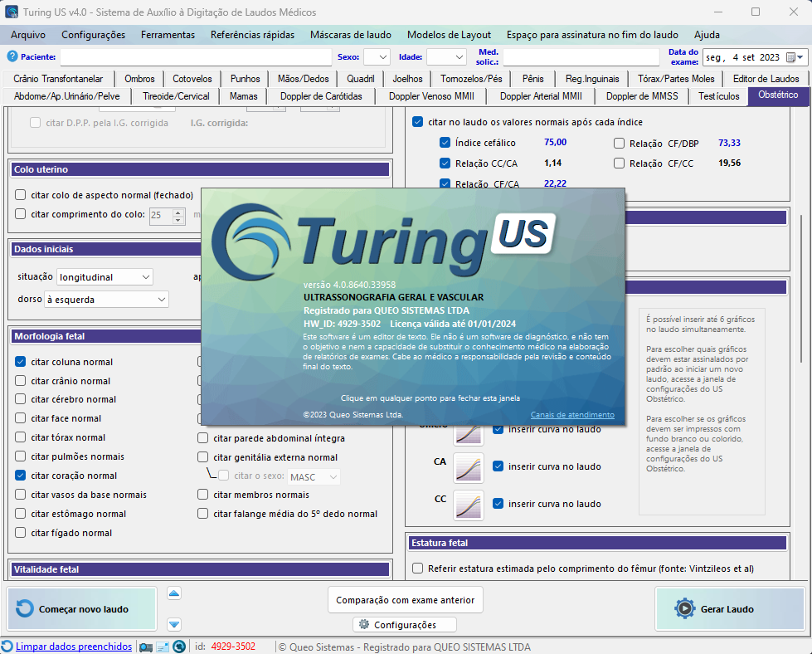Click the colo length value field

[161, 215]
